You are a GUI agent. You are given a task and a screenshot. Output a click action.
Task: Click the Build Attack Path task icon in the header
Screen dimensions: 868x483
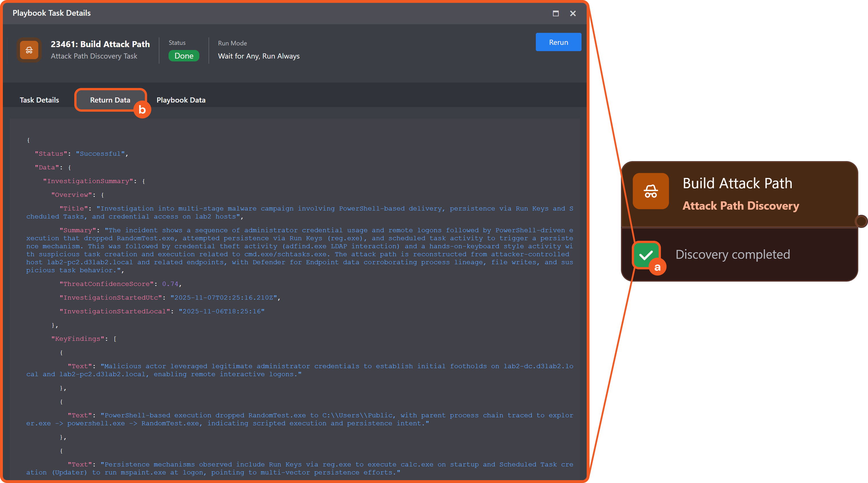(29, 50)
